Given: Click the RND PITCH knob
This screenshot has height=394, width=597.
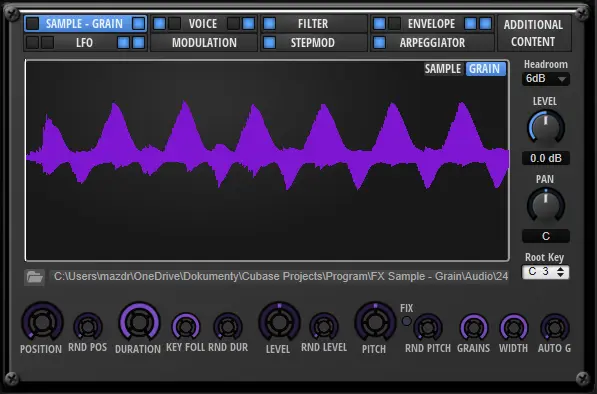Looking at the screenshot, I should tap(428, 327).
